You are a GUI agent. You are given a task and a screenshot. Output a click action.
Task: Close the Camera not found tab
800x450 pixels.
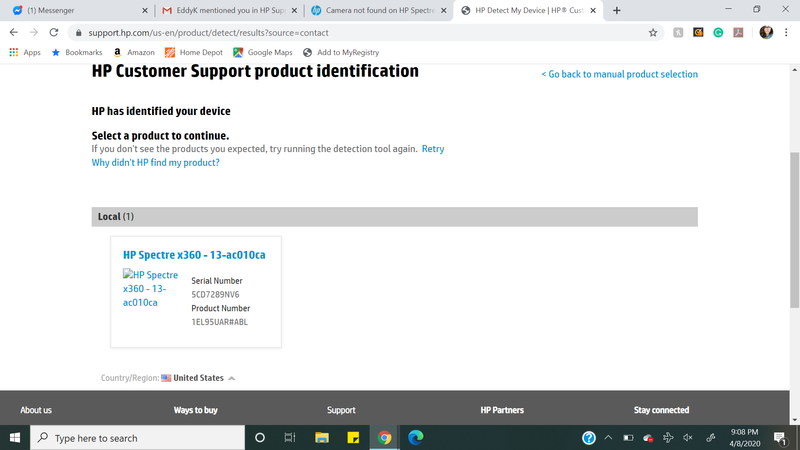coord(443,10)
